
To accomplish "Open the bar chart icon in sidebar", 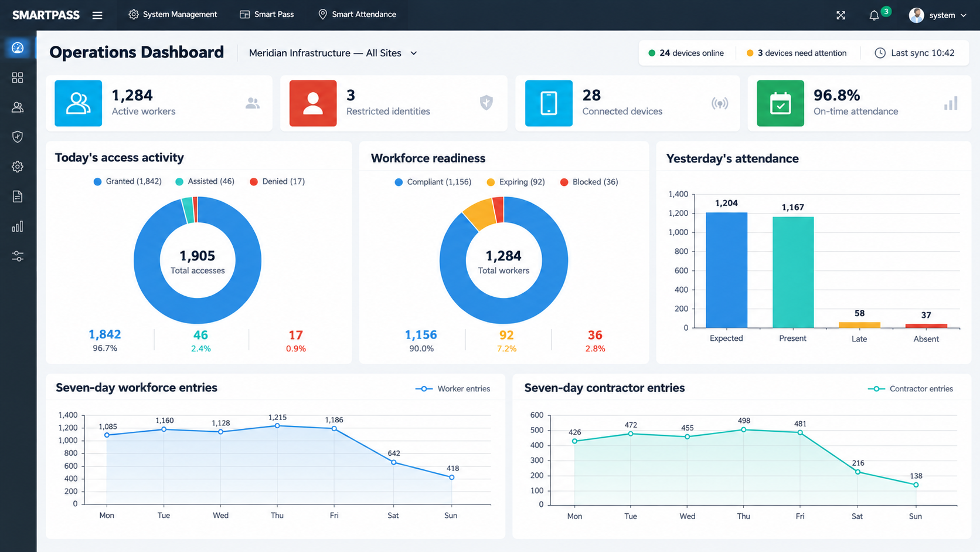I will [x=18, y=226].
